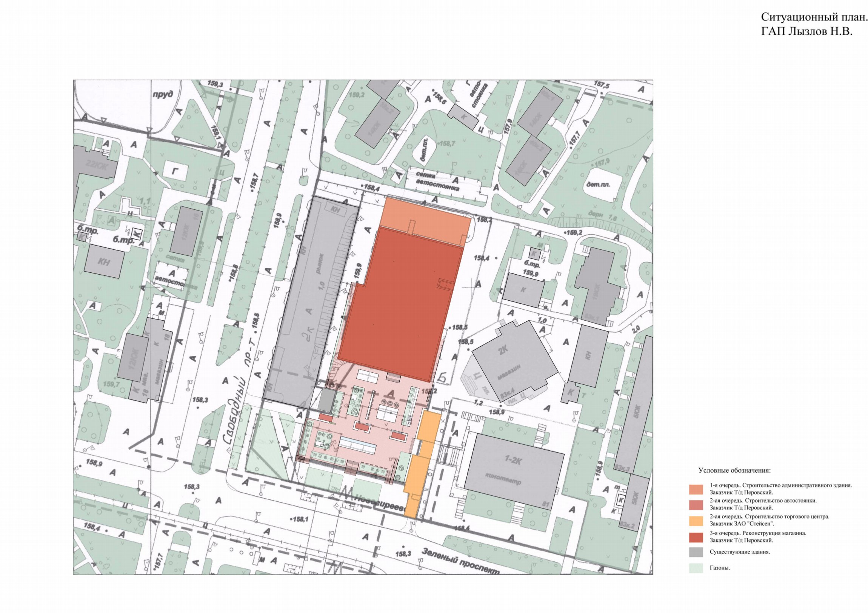Click the Существующие здания legend text
Viewport: 868px width, 613px height.
[x=739, y=552]
